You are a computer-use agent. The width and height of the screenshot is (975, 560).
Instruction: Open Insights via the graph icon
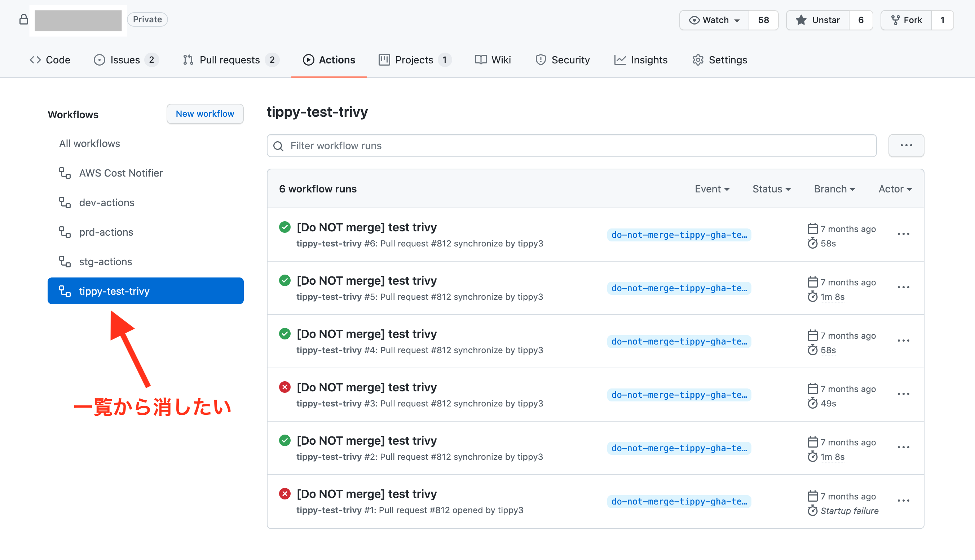click(x=620, y=59)
